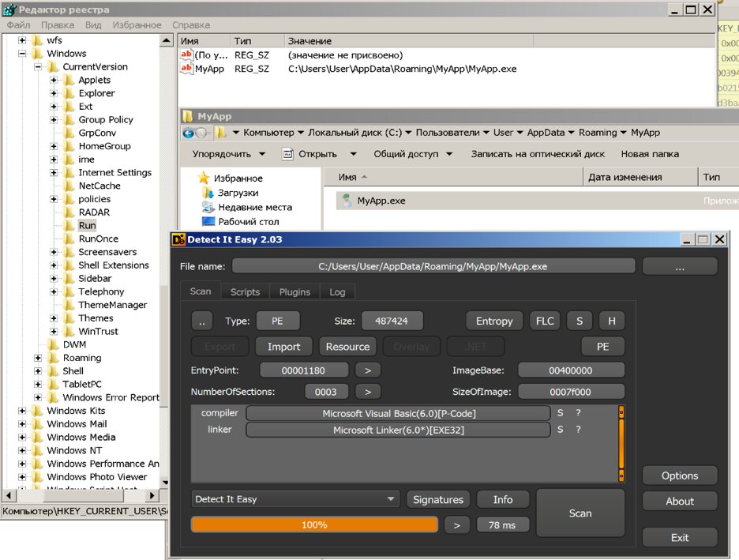The image size is (739, 560).
Task: Open the Downloads folder shortcut (Загрузки)
Action: [208, 193]
